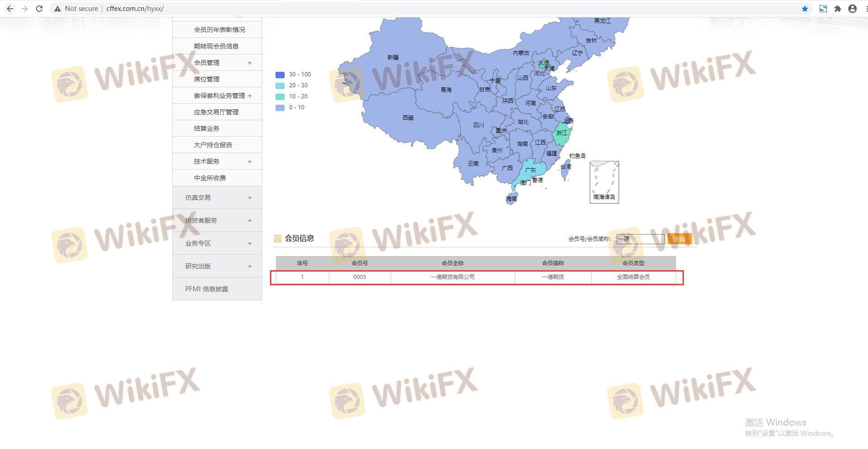Expand the 技术服务 submenu
This screenshot has height=449, width=868.
[249, 161]
